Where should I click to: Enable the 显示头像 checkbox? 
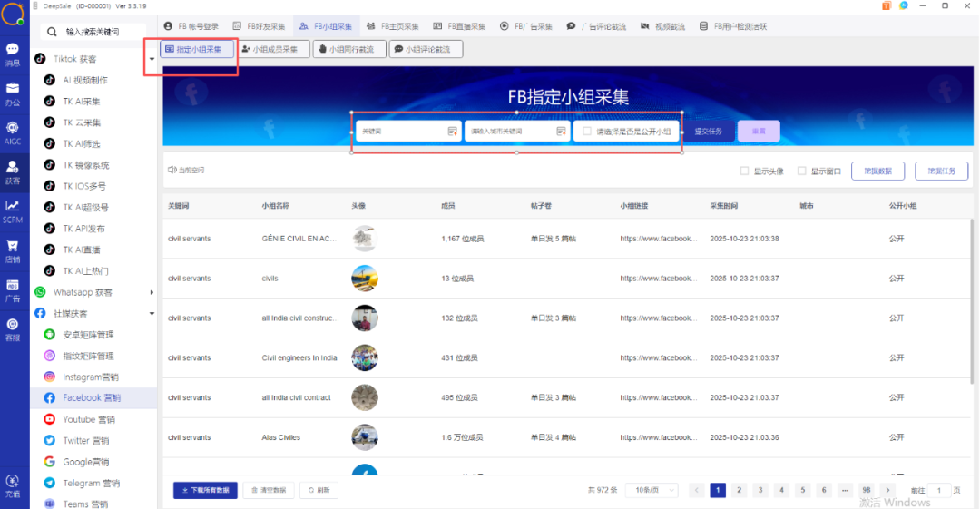pos(744,171)
